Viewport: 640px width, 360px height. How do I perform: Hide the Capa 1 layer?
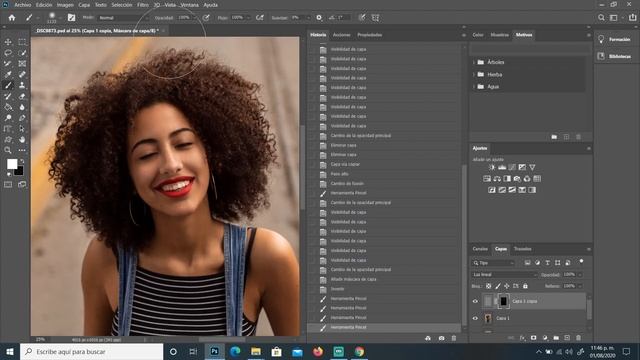[x=475, y=318]
